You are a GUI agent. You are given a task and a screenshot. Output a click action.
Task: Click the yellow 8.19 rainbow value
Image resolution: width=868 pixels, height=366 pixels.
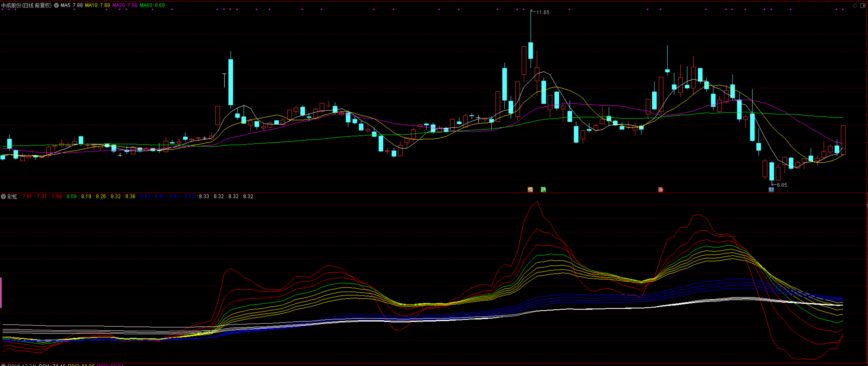[x=86, y=196]
